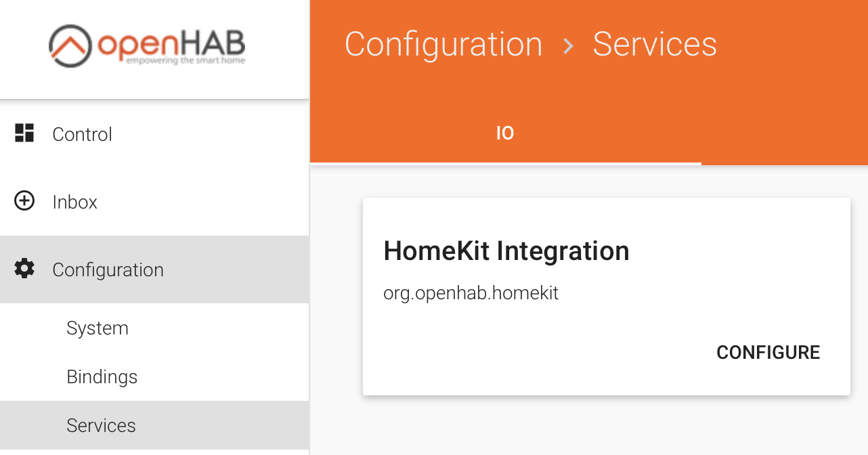Go to the Inbox menu item
Image resolution: width=868 pixels, height=455 pixels.
pyautogui.click(x=74, y=202)
